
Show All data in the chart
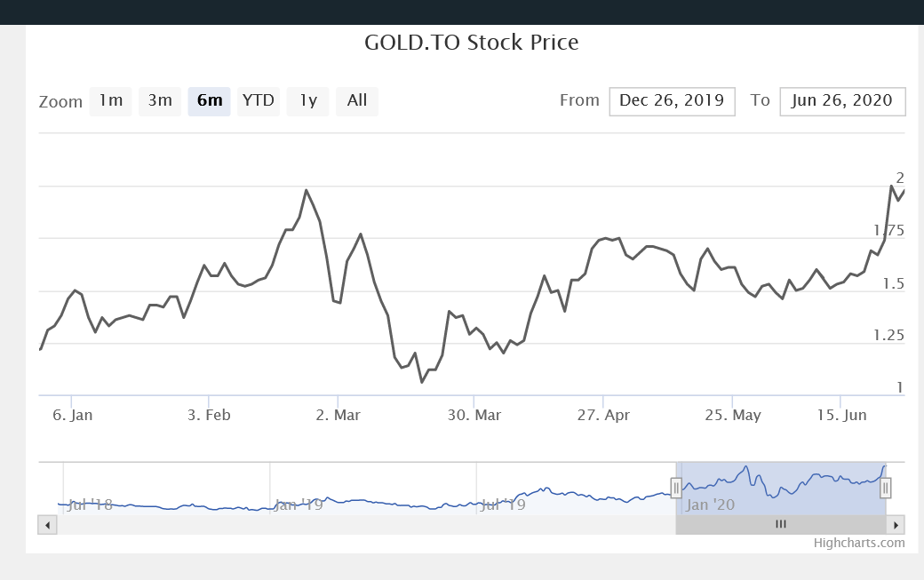coord(357,101)
